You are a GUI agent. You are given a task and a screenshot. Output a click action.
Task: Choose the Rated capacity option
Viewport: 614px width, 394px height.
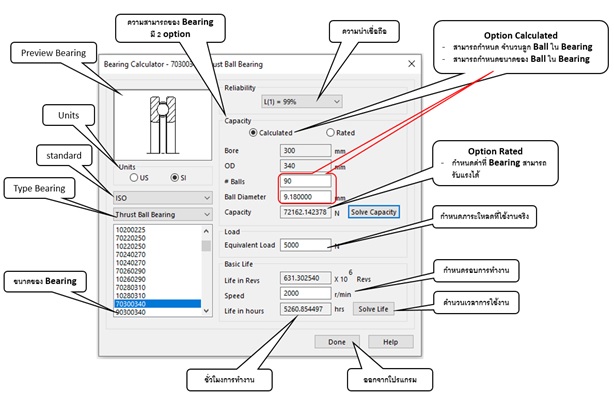coord(330,133)
